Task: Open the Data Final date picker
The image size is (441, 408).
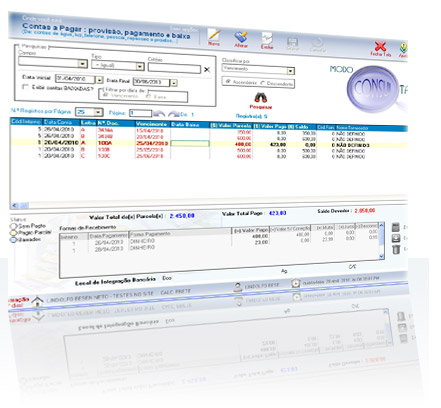Action: 174,83
